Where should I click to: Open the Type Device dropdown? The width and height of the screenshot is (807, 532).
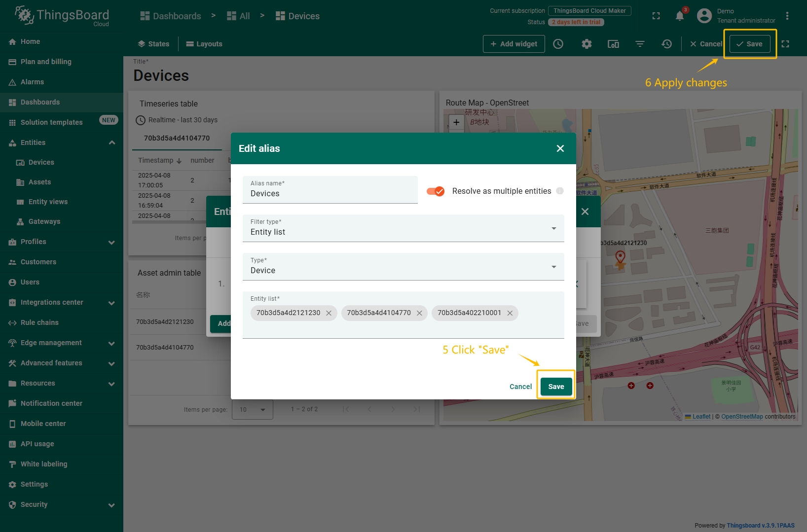(x=403, y=267)
